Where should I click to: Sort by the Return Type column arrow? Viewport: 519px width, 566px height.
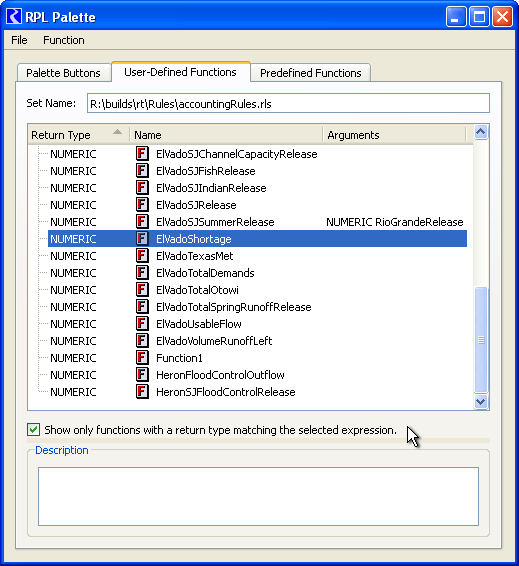coord(117,132)
